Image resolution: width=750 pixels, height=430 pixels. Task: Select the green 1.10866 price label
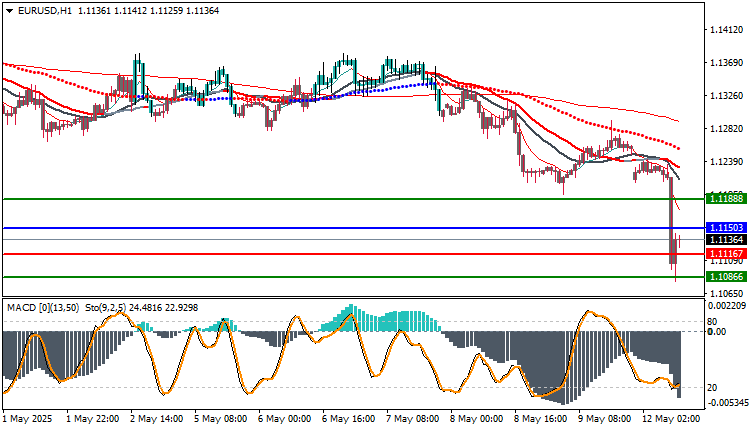coord(726,276)
